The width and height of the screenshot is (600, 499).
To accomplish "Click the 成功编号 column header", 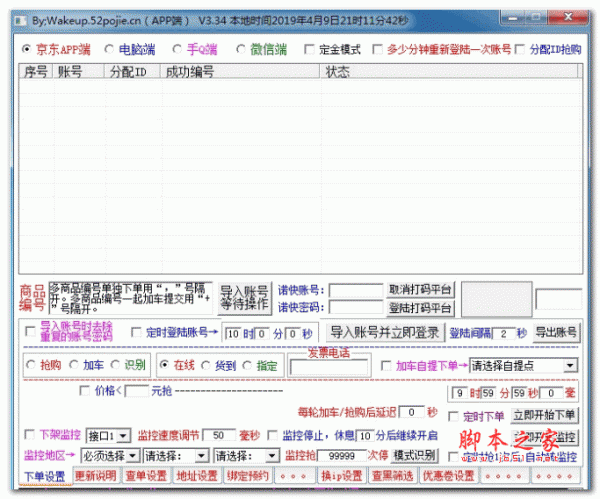I will click(x=240, y=72).
